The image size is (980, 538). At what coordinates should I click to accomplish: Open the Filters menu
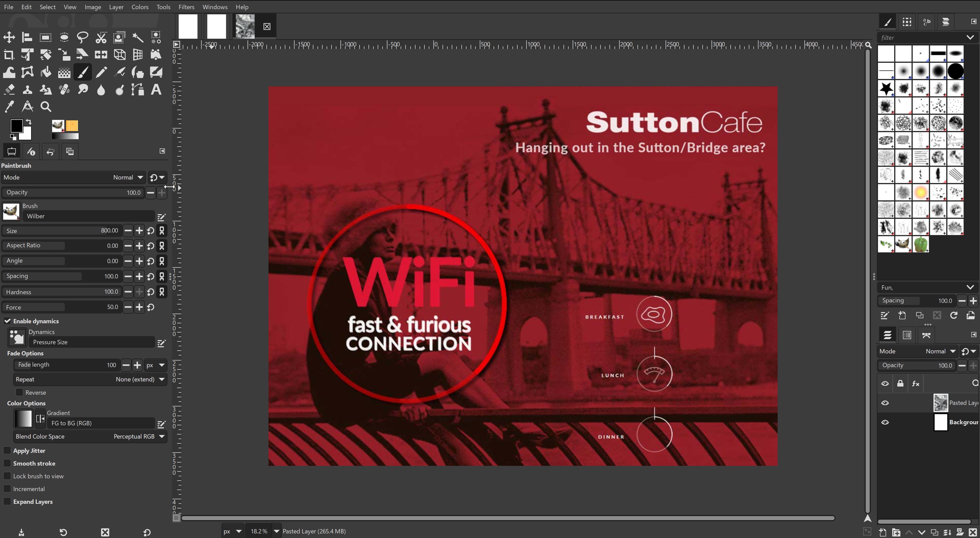[x=186, y=7]
